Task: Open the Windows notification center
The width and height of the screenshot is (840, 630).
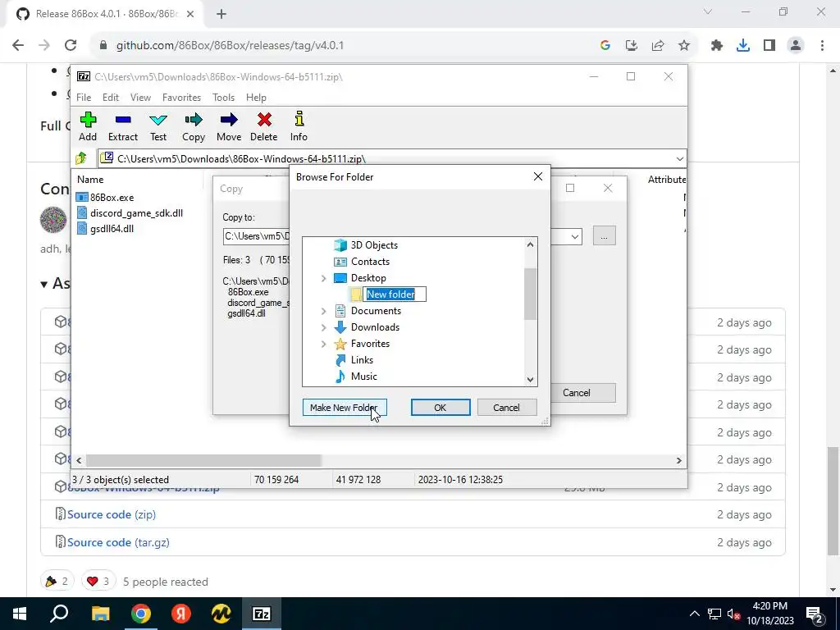Action: [x=815, y=614]
